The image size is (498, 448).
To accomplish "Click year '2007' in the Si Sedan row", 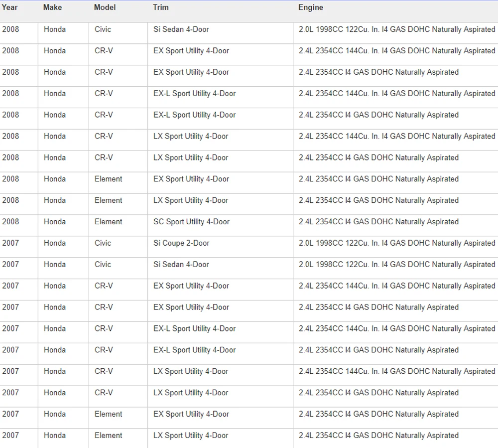I will (10, 264).
